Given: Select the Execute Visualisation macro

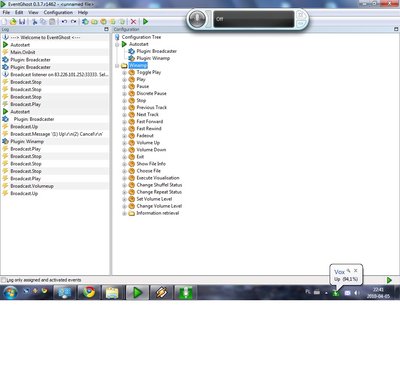Looking at the screenshot, I should click(x=158, y=178).
